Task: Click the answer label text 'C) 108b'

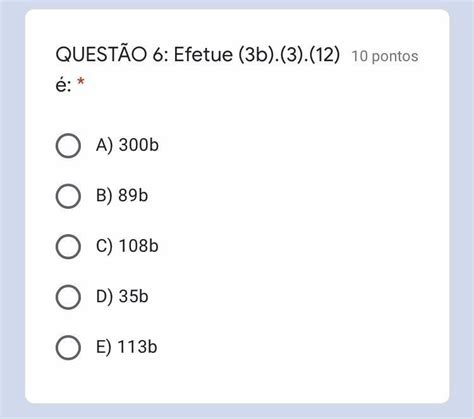Action: (127, 246)
